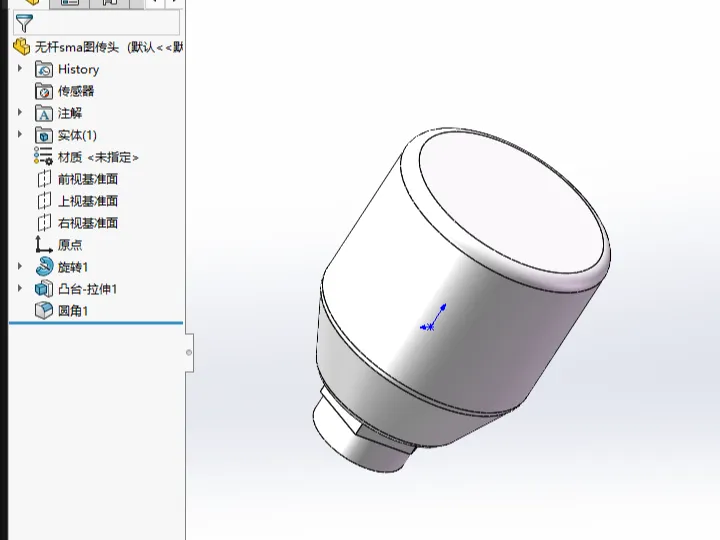Viewport: 720px width, 540px height.
Task: Select the 前视基准面 front plane label
Action: tap(88, 179)
